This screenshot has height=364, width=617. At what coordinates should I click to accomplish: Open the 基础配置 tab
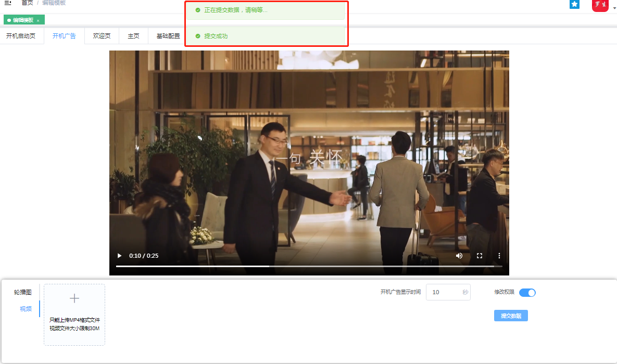(x=168, y=36)
